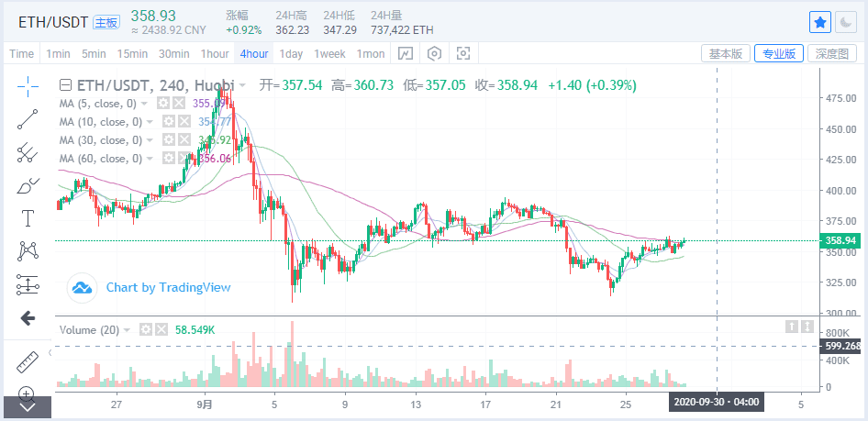The height and width of the screenshot is (421, 868).
Task: Choose the pitchfork drawing tool
Action: coord(28,151)
